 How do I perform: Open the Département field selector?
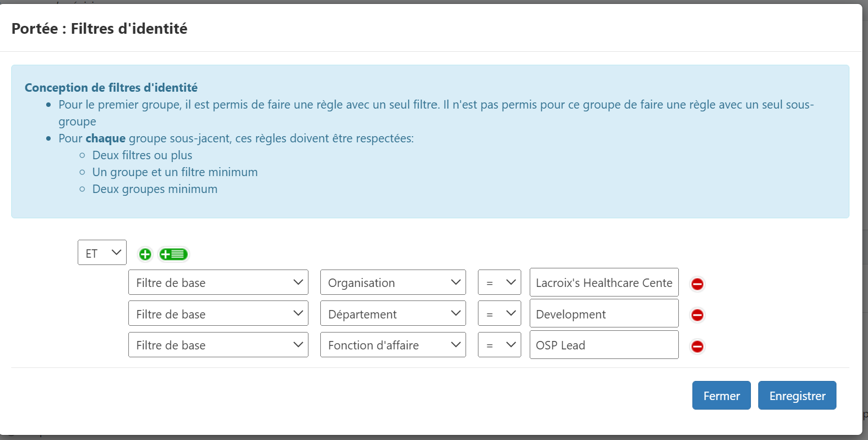(x=393, y=313)
